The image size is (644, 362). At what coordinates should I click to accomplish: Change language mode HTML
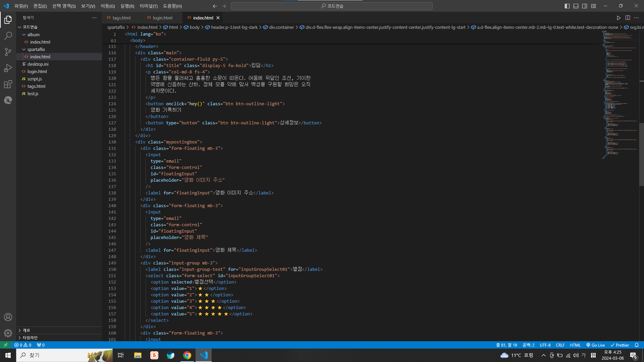point(575,345)
